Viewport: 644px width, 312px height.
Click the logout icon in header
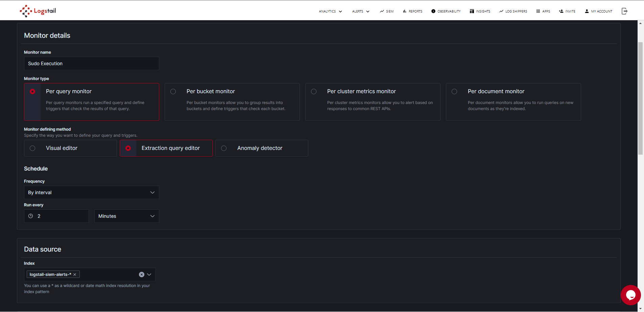pos(624,11)
